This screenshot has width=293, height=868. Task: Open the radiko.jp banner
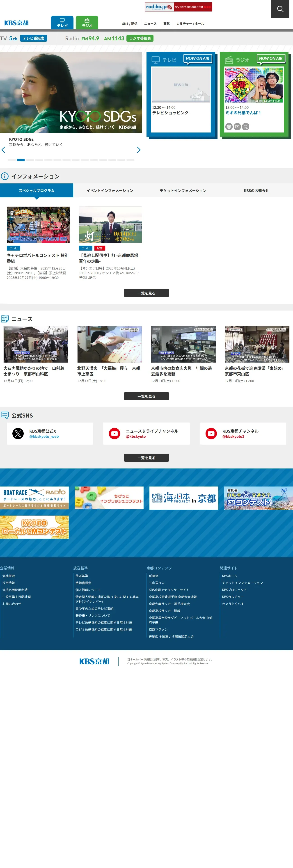tap(178, 7)
